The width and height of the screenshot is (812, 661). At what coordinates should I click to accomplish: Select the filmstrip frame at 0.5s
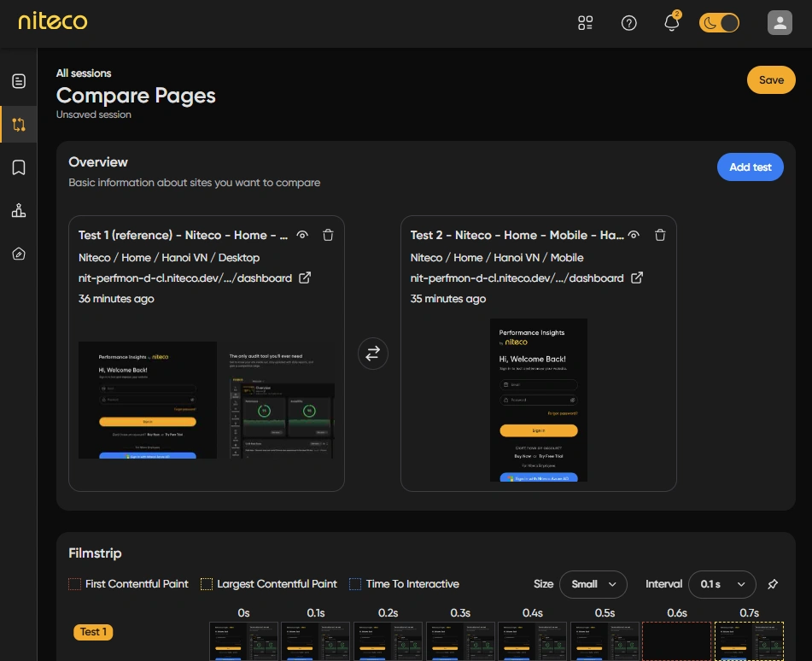[605, 641]
